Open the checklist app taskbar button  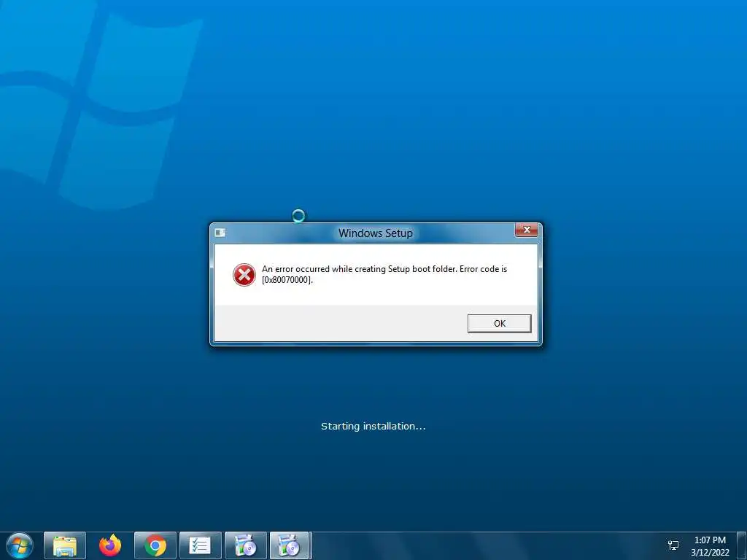click(x=200, y=545)
